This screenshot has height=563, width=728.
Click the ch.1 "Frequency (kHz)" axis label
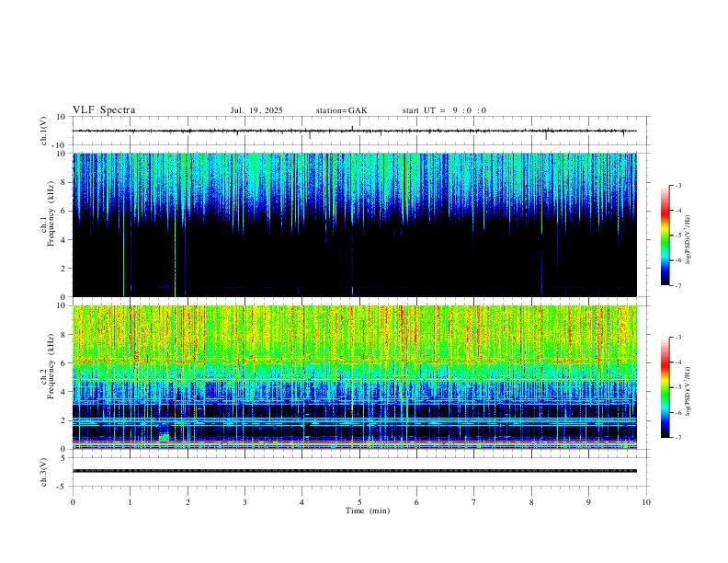pos(51,213)
